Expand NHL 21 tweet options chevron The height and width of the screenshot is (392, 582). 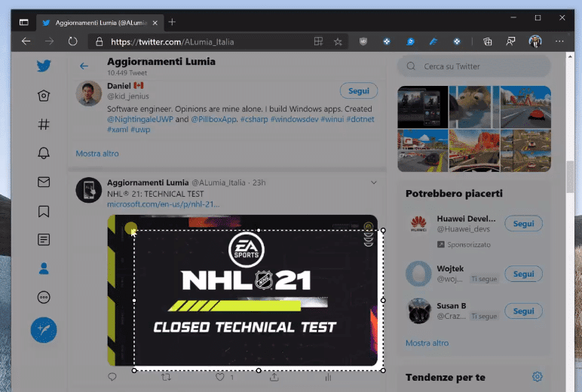click(374, 182)
